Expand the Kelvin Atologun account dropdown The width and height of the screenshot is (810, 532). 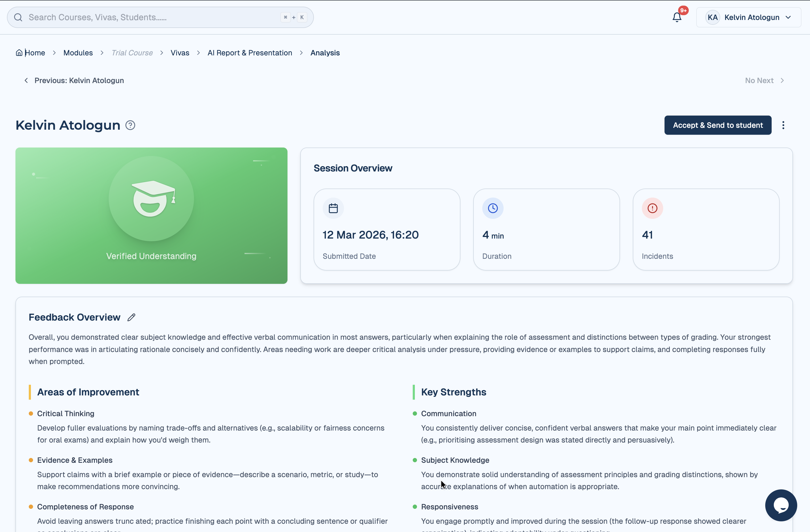pyautogui.click(x=749, y=17)
